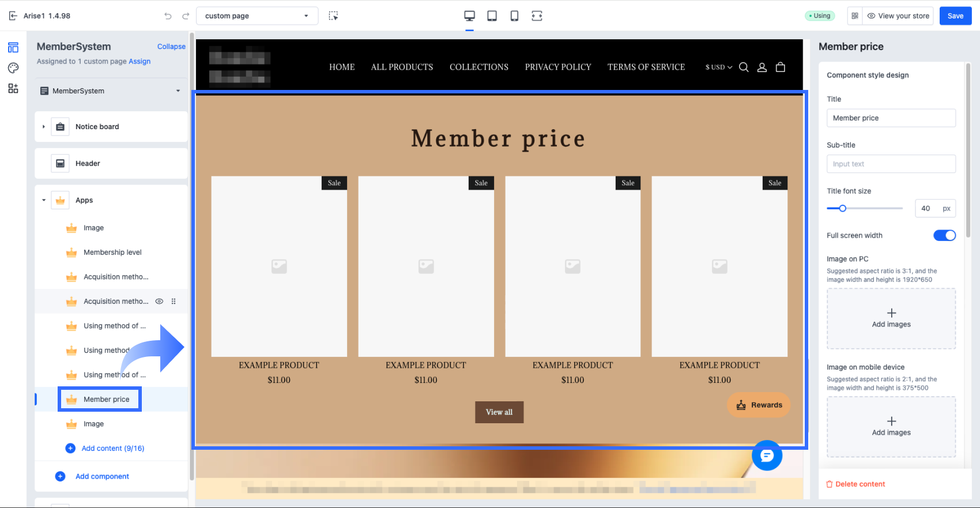This screenshot has height=508, width=980.
Task: Redo the last change
Action: tap(186, 16)
